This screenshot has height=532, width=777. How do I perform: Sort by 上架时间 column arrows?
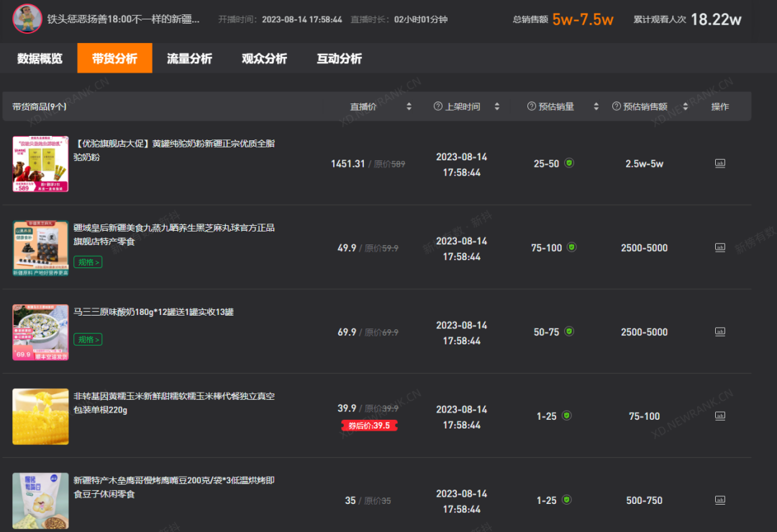click(496, 106)
